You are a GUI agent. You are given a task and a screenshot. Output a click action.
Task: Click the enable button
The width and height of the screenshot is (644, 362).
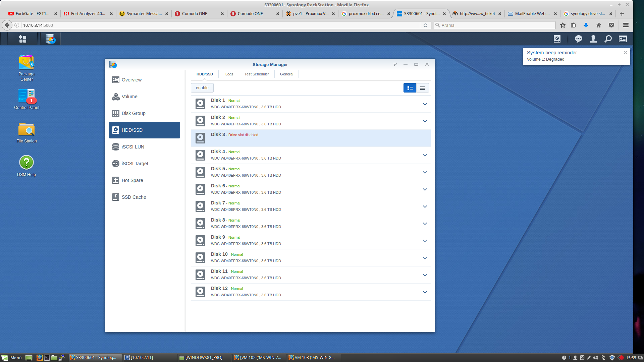pyautogui.click(x=202, y=88)
